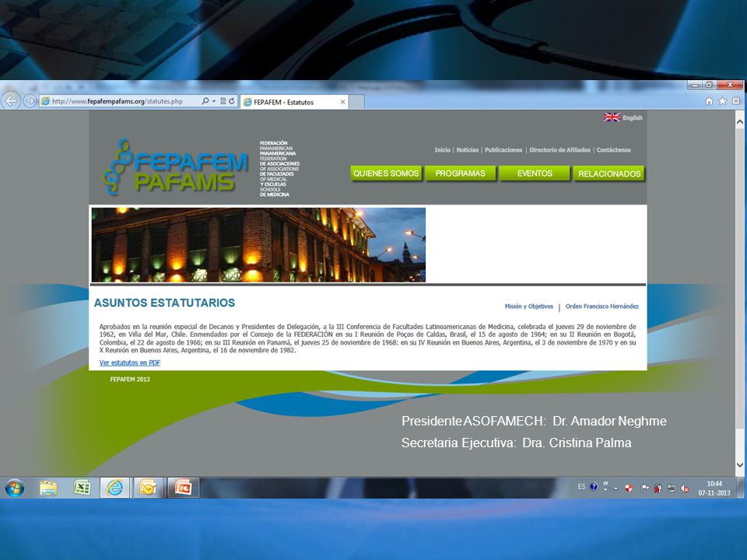Click the FEPAFEM PAFAMS logo
This screenshot has width=747, height=560.
(x=175, y=167)
